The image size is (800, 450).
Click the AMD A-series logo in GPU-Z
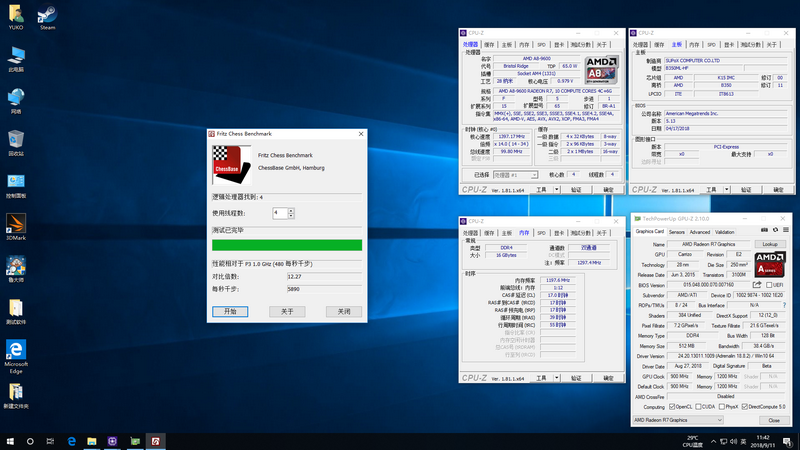pyautogui.click(x=770, y=264)
